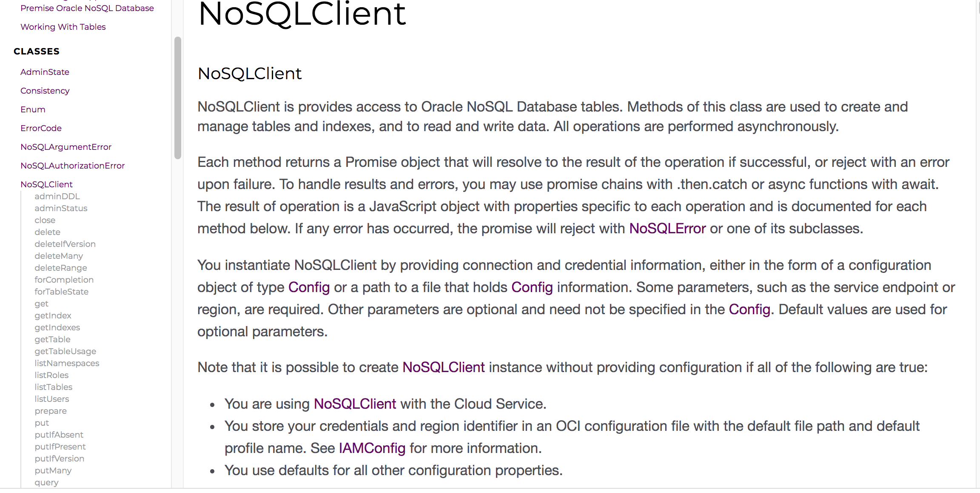Click the first Config link after 'object of type'
The height and width of the screenshot is (493, 980).
[x=309, y=287]
